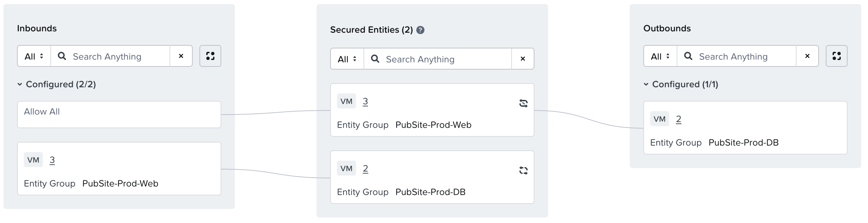This screenshot has width=868, height=223.
Task: Collapse the Configured (1/1) outbounds section
Action: pyautogui.click(x=646, y=84)
